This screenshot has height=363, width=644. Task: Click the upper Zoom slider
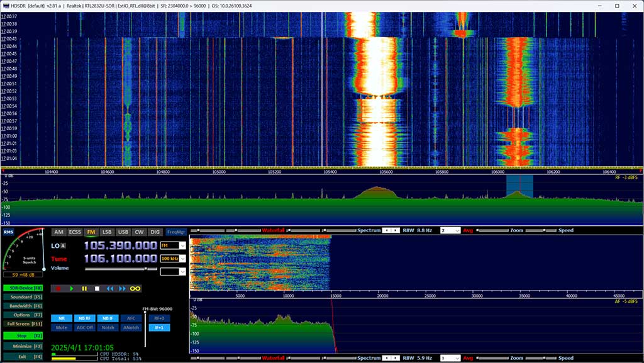(493, 230)
